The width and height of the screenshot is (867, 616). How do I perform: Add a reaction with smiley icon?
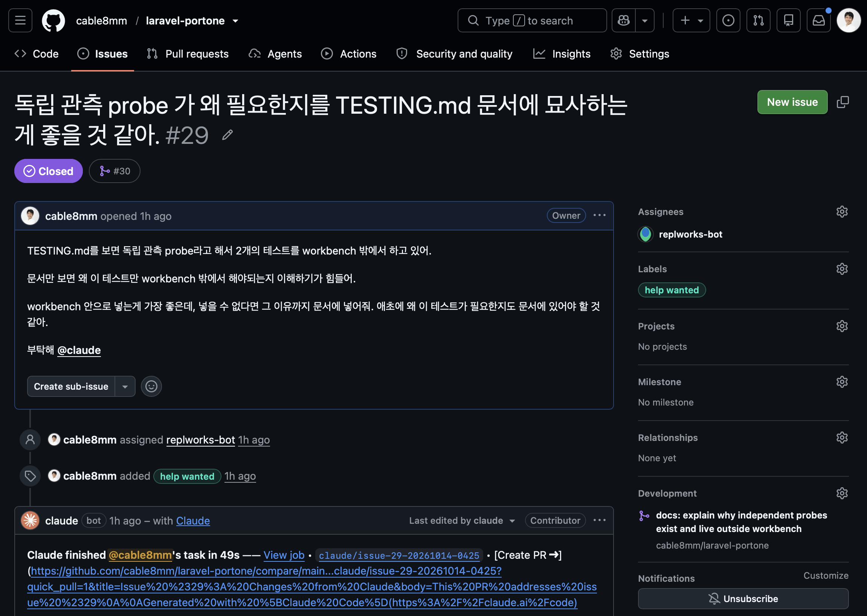pyautogui.click(x=151, y=387)
